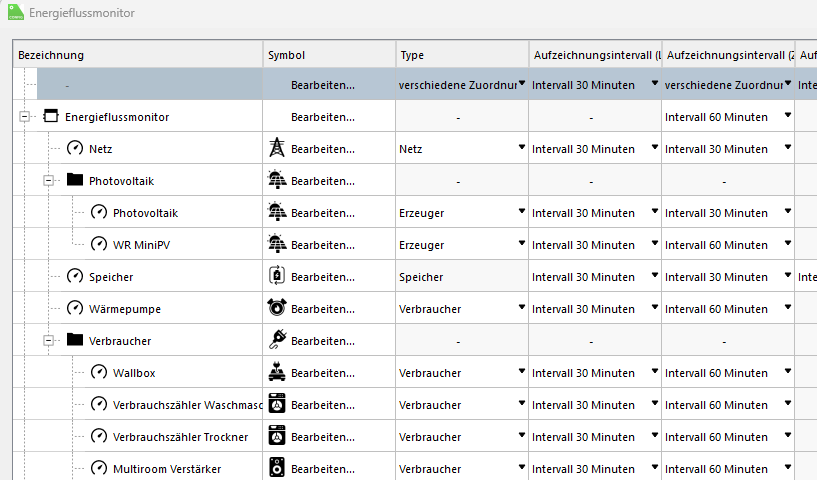Click the solar icon for WR MiniPV

click(277, 245)
